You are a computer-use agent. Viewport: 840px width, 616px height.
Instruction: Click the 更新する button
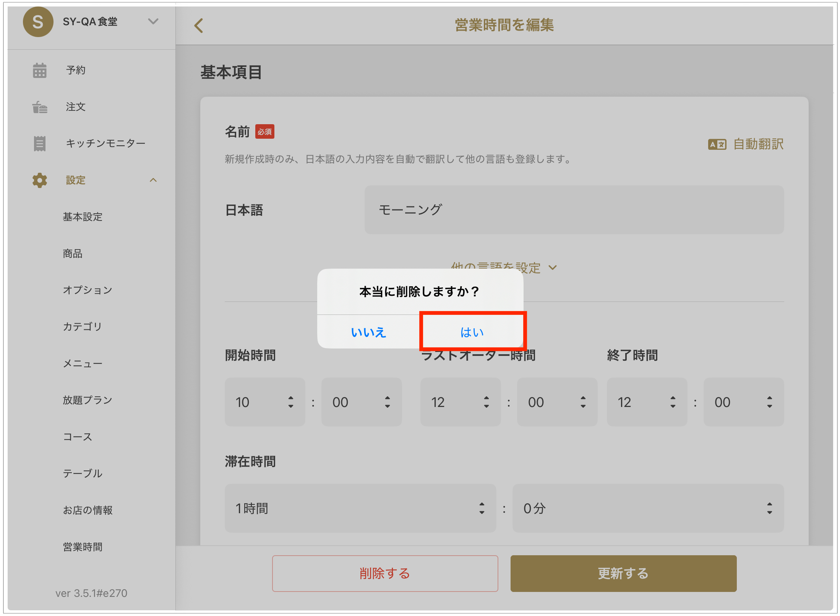point(623,573)
